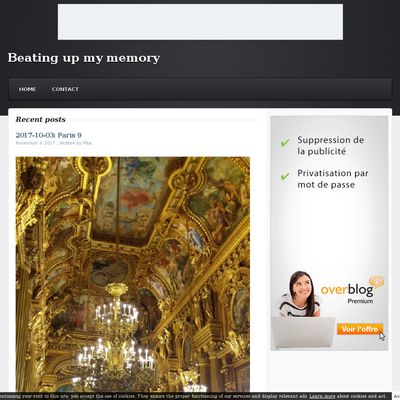
Task: Click the author name Rita under the post title
Action: point(87,143)
